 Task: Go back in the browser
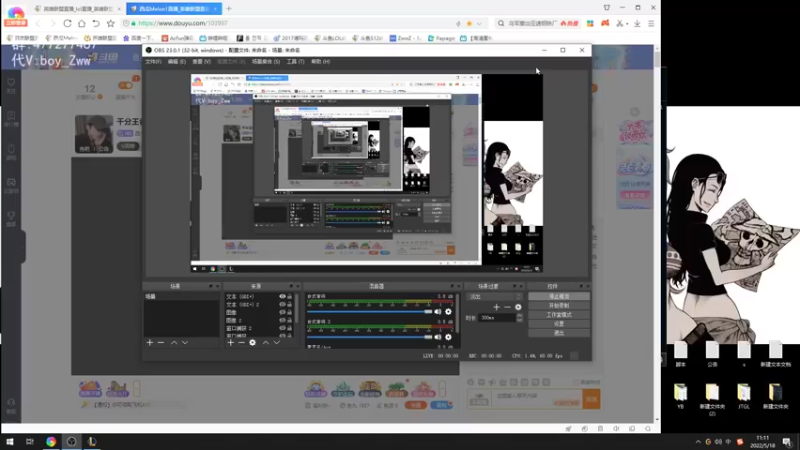point(38,23)
